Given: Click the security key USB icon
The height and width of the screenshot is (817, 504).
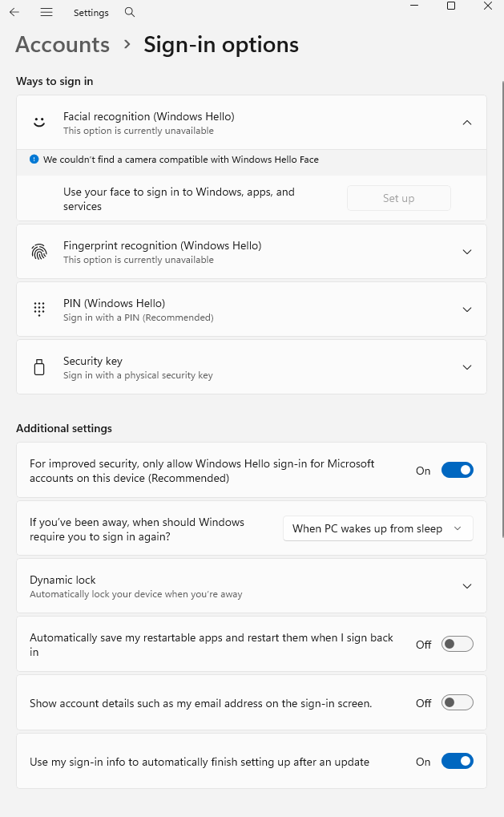Looking at the screenshot, I should 39,367.
